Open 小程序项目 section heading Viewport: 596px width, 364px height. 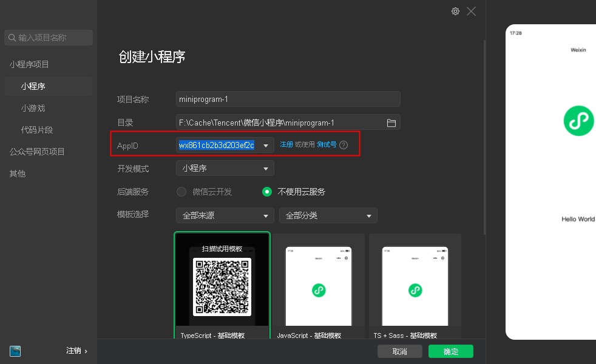[29, 64]
